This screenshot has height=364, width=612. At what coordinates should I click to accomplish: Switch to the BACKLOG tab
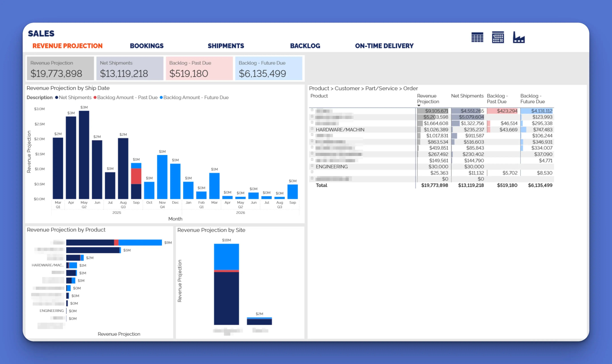305,46
